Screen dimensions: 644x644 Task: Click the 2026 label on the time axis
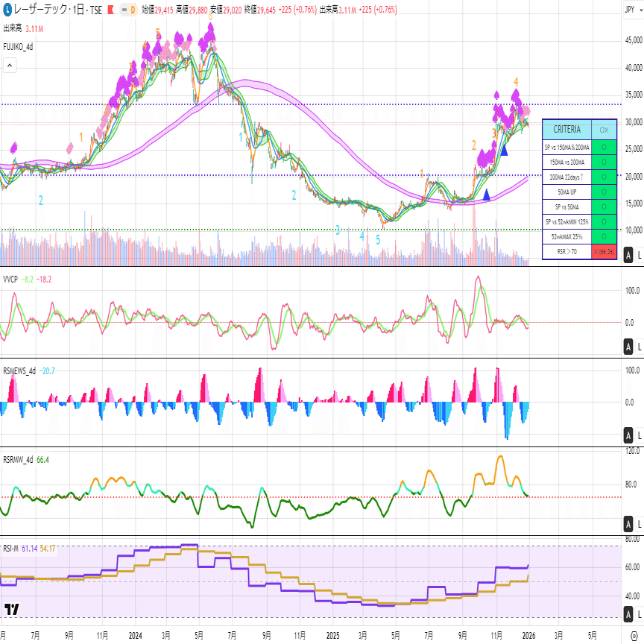pyautogui.click(x=528, y=635)
